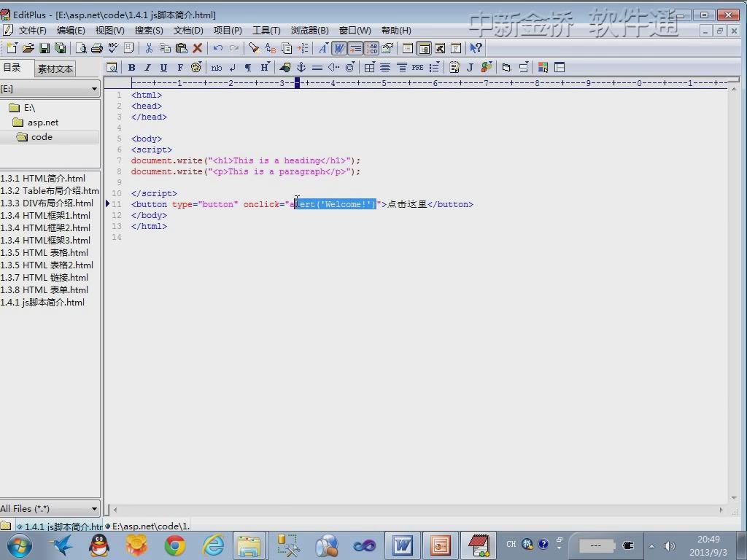The height and width of the screenshot is (560, 747).
Task: Cut the selected text with scissors
Action: [149, 48]
